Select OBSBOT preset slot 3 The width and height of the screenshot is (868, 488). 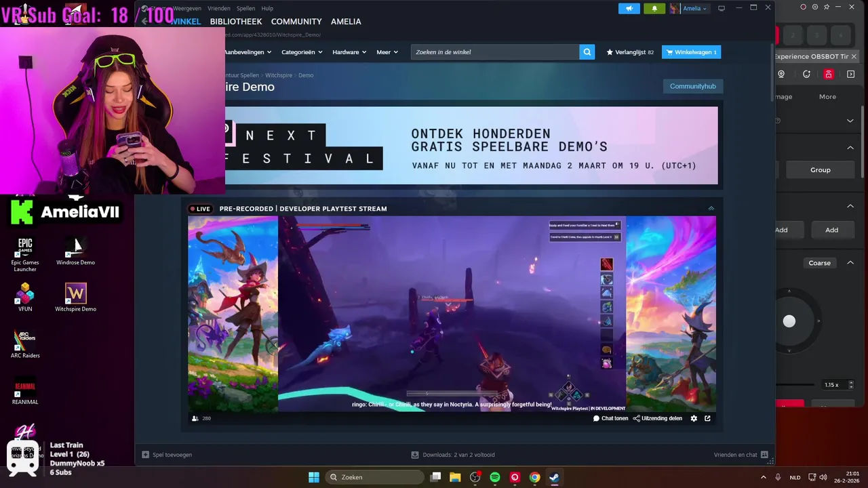817,35
